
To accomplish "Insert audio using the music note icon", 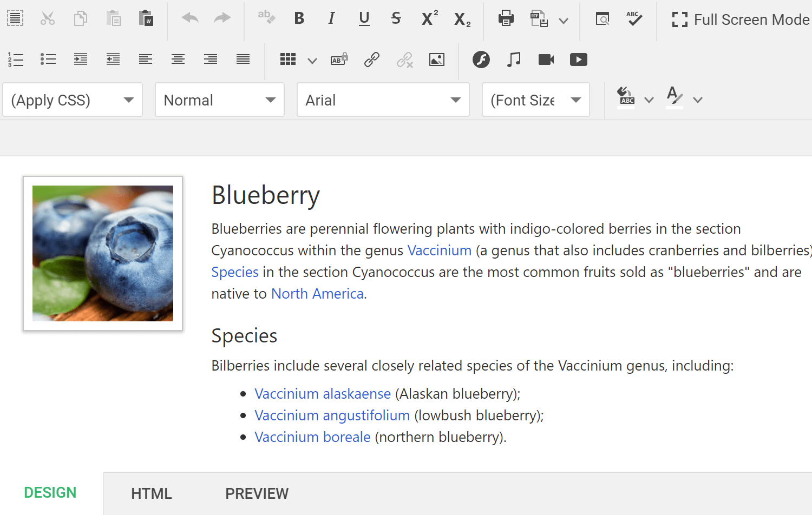I will [x=514, y=60].
